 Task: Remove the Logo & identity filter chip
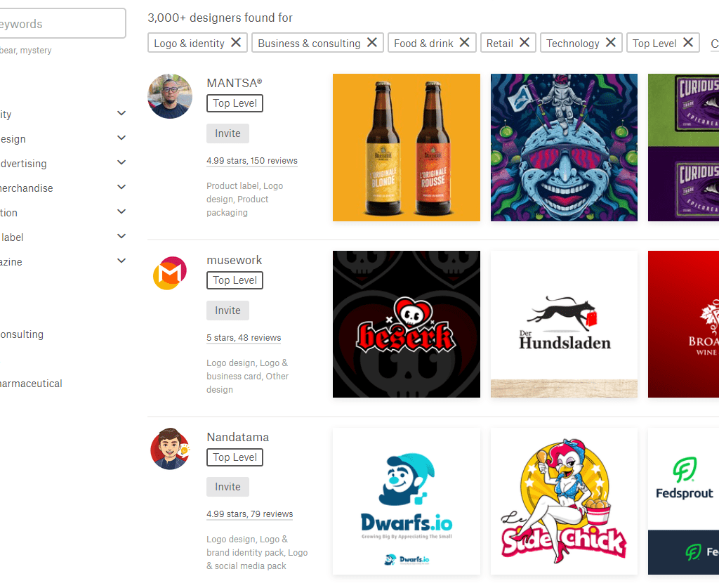[x=236, y=43]
